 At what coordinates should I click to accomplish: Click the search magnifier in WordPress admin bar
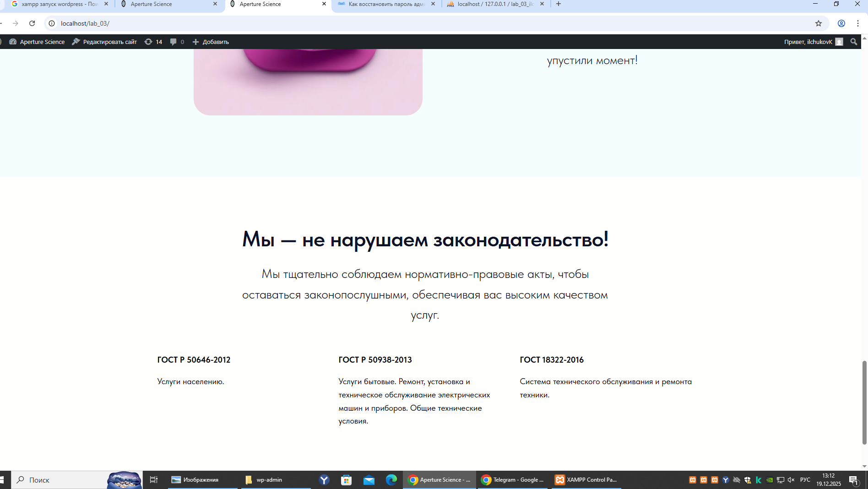pos(853,42)
